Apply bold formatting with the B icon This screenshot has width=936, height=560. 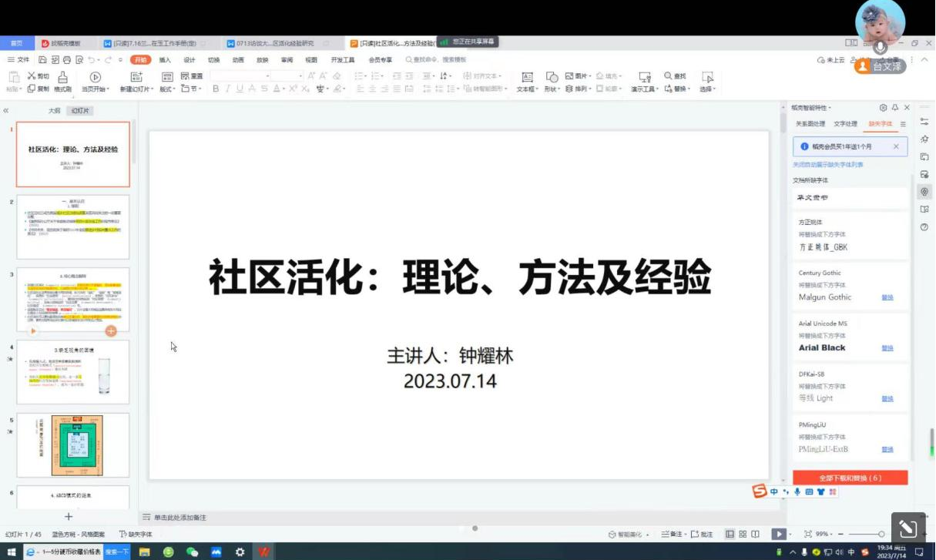(x=216, y=89)
